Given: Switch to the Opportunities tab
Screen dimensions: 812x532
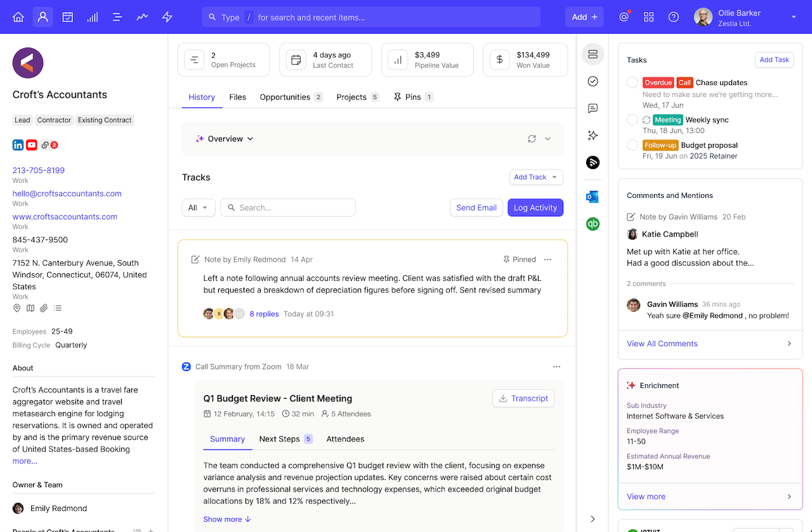Looking at the screenshot, I should click(291, 97).
